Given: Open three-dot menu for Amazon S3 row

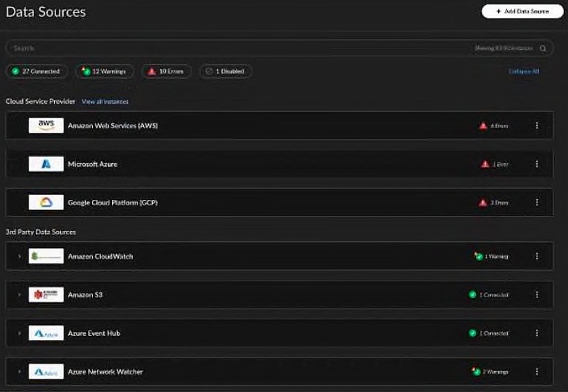Looking at the screenshot, I should coord(537,295).
